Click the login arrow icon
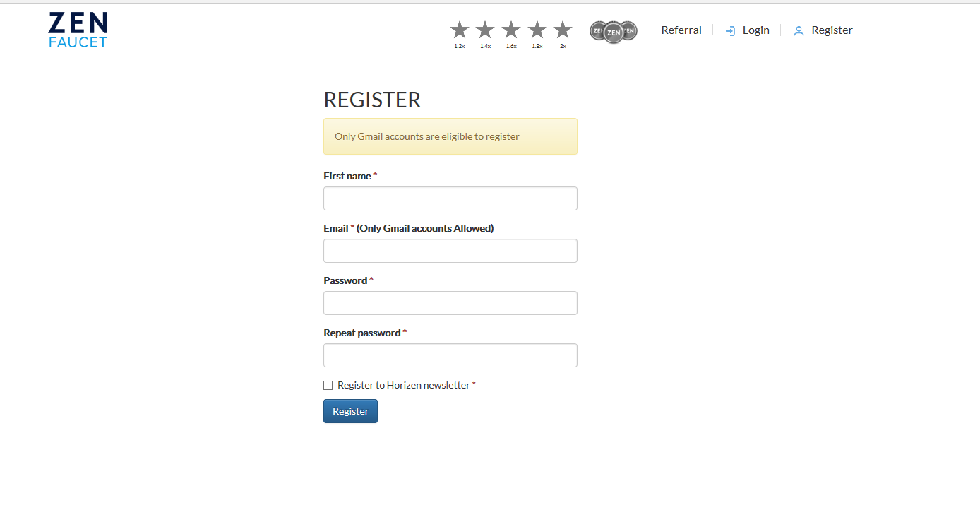 731,31
